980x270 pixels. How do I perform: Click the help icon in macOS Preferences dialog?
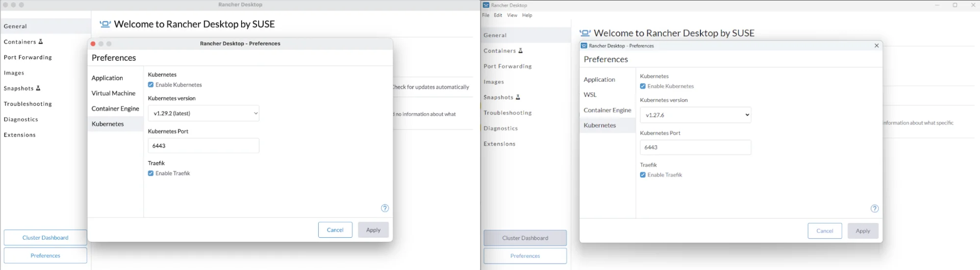click(385, 208)
